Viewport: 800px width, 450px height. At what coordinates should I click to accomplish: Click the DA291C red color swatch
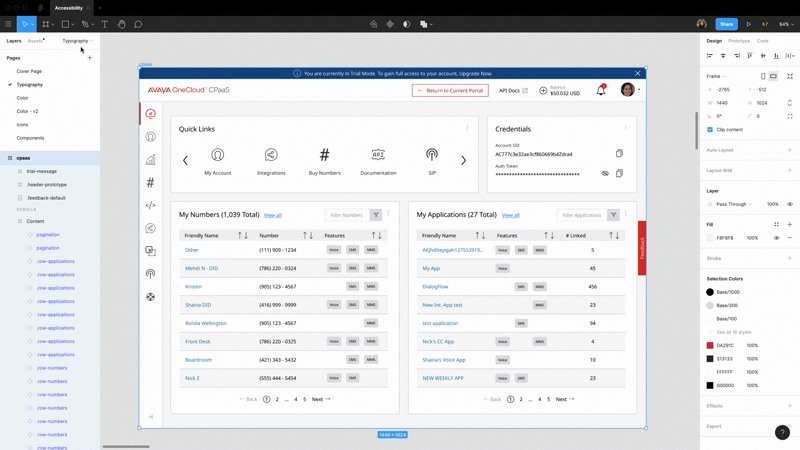(x=710, y=345)
